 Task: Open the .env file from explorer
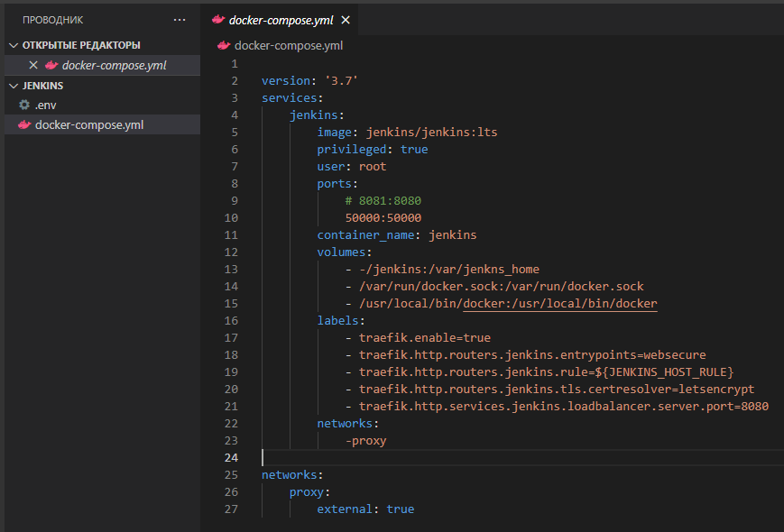click(x=46, y=105)
